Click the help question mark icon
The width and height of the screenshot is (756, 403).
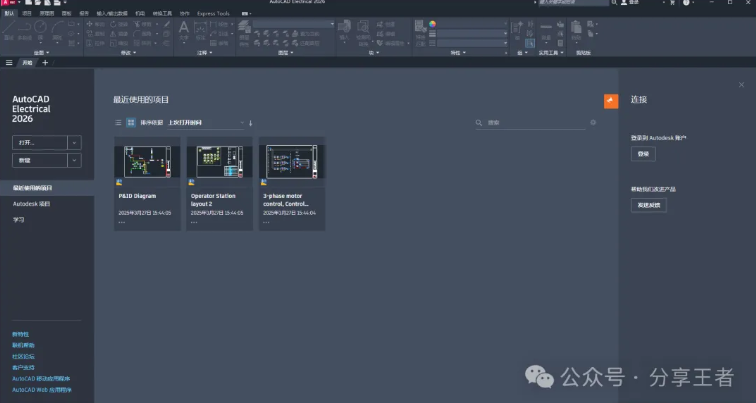tap(686, 2)
